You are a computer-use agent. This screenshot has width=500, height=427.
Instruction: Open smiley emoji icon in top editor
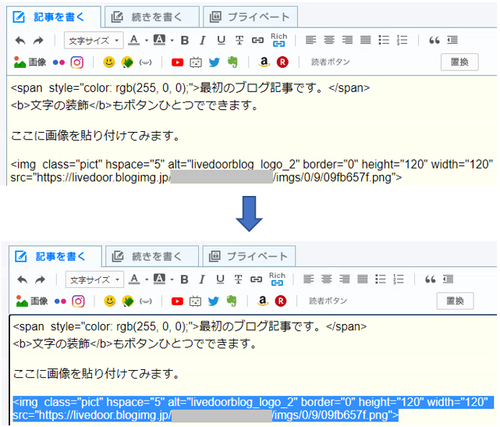109,62
